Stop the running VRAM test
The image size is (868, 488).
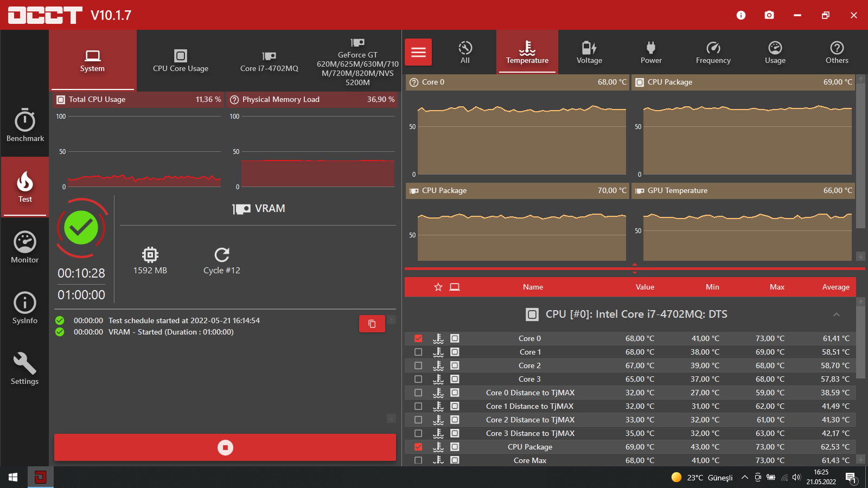pos(225,447)
